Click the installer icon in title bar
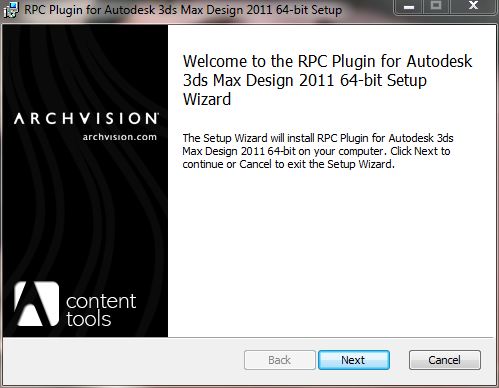The height and width of the screenshot is (388, 499). [11, 10]
